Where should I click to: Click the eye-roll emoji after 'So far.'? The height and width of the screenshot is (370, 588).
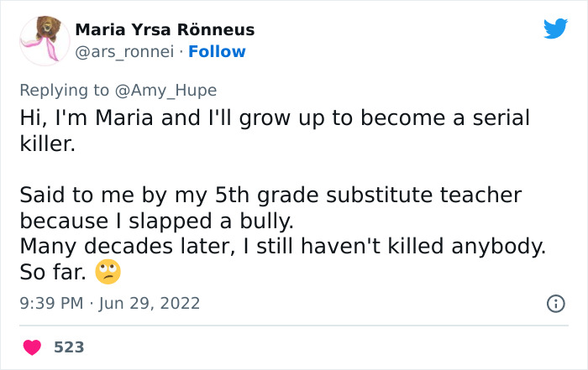coord(108,272)
